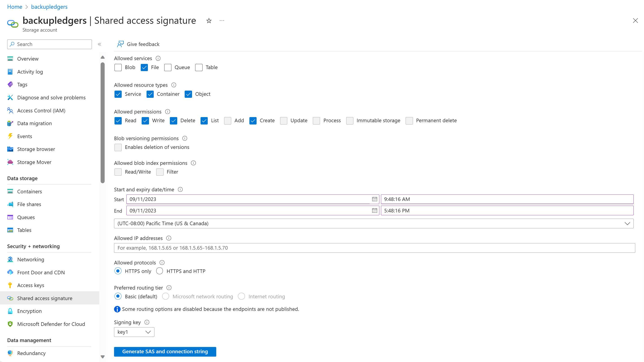Click the sidebar vertical scrollbar thumb
The image size is (644, 362).
102,123
